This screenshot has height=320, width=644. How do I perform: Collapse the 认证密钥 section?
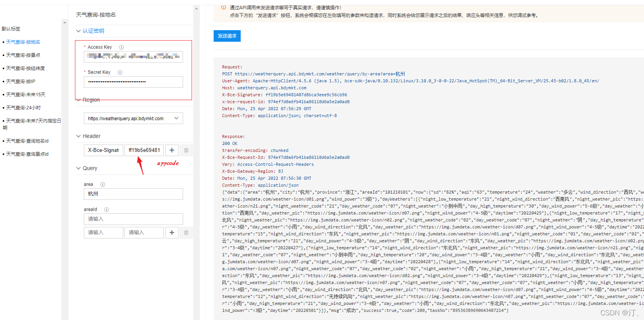78,31
